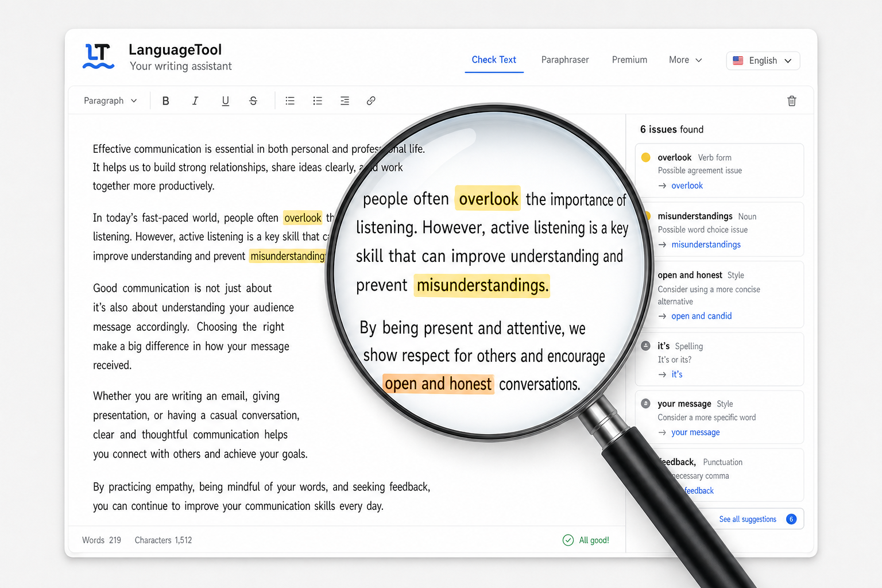882x588 pixels.
Task: Toggle italic formatting
Action: click(x=195, y=100)
